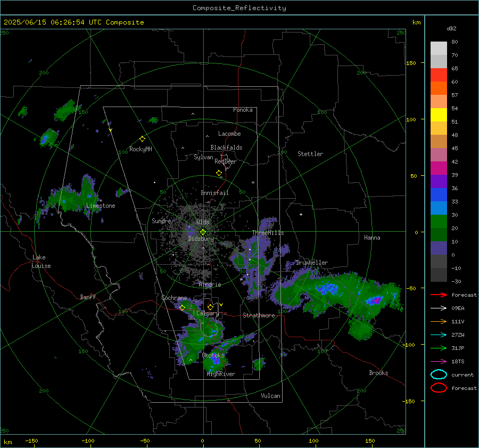Screen dimensions: 479x448
Task: Click the yellow diamond marker below RedDeer
Action: 219,173
